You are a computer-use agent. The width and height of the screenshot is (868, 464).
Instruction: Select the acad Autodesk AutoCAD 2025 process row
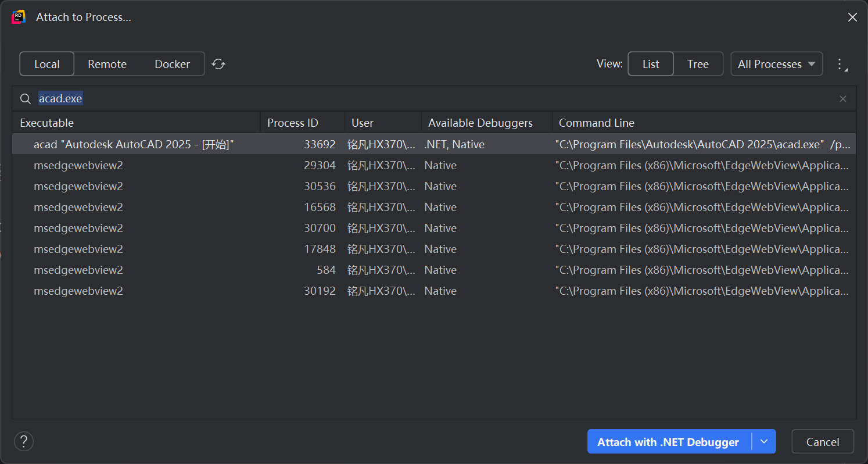[x=434, y=144]
